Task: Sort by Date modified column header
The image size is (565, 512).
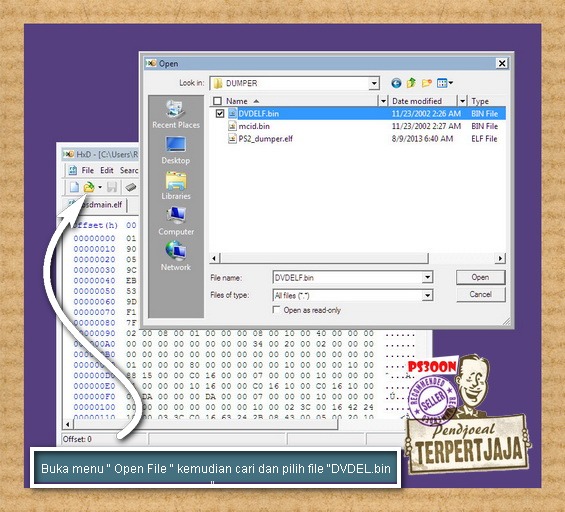Action: click(417, 101)
